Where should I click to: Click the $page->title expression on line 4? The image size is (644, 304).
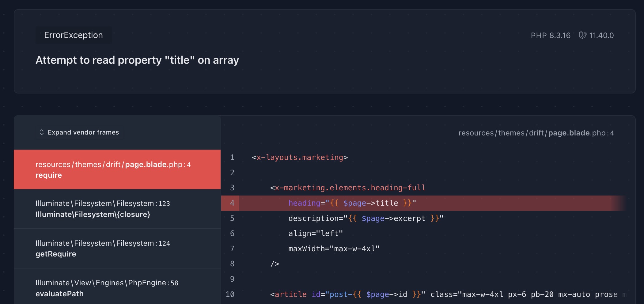[371, 203]
